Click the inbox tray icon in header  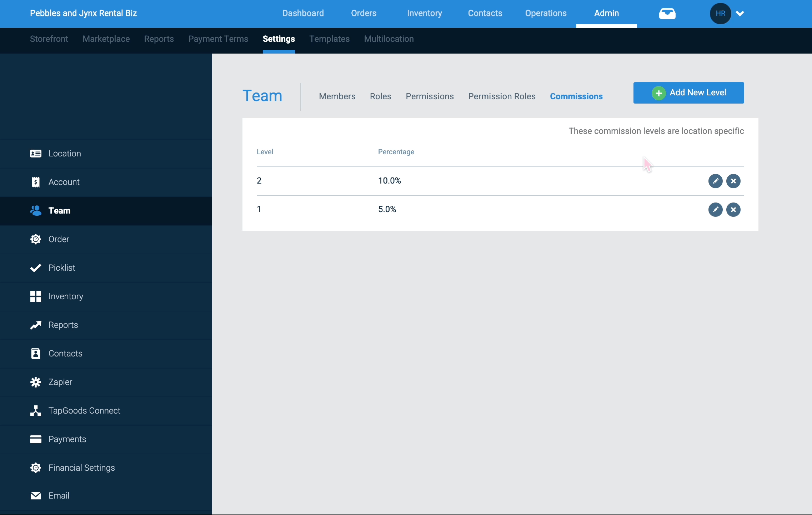click(x=667, y=14)
